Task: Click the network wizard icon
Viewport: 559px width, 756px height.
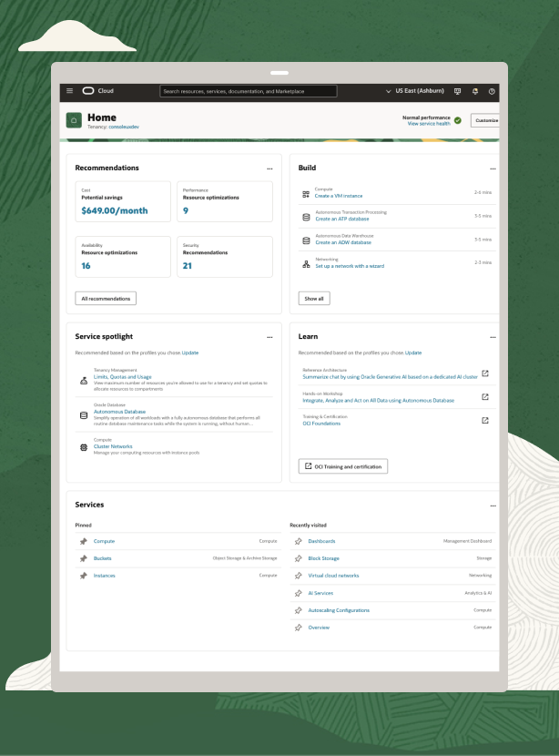Action: tap(306, 264)
